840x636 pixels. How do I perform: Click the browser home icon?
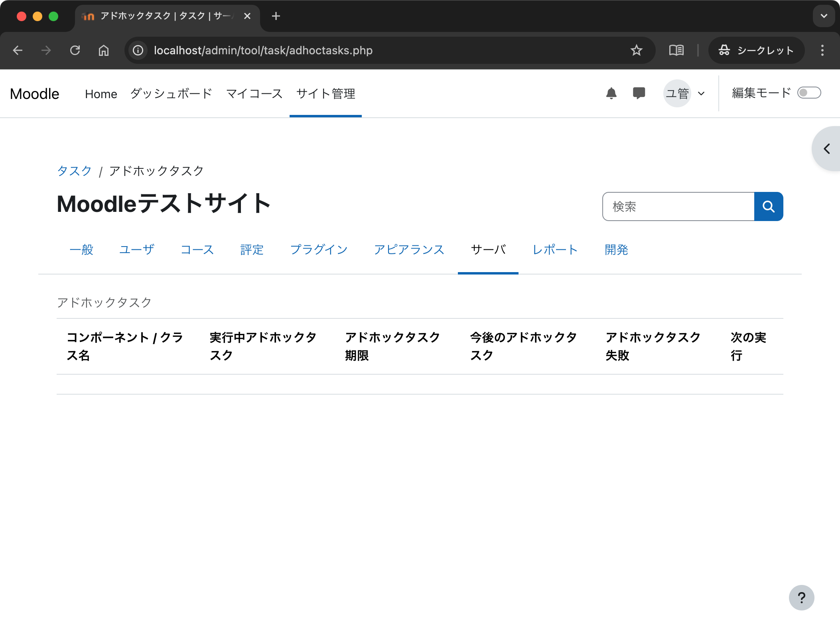pyautogui.click(x=104, y=50)
